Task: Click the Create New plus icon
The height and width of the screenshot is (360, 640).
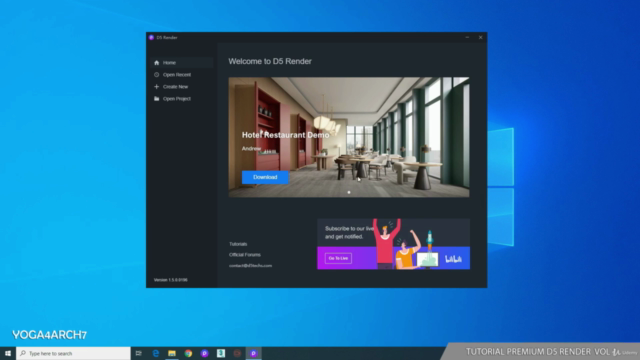Action: coord(156,87)
